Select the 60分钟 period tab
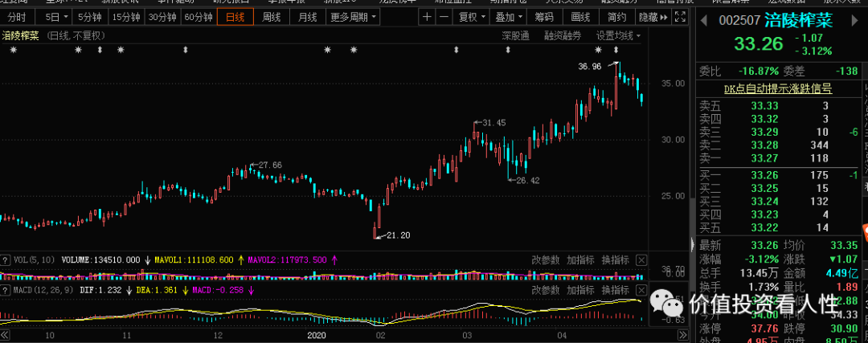 coord(199,17)
